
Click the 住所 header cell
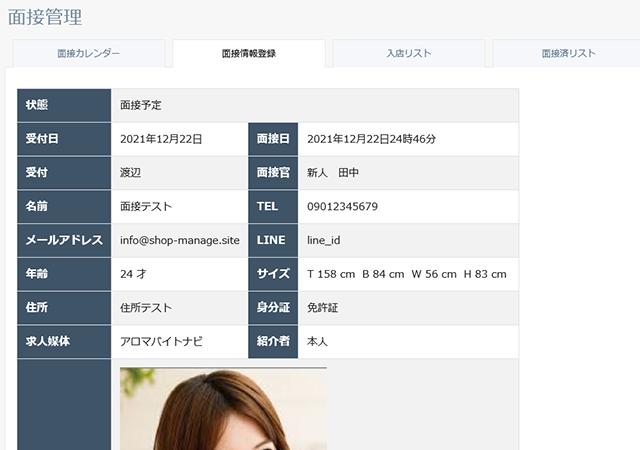click(x=64, y=308)
